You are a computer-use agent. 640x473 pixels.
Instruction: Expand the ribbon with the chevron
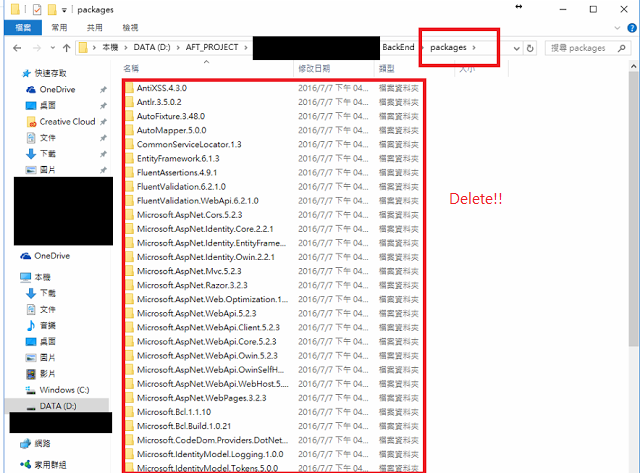(617, 28)
